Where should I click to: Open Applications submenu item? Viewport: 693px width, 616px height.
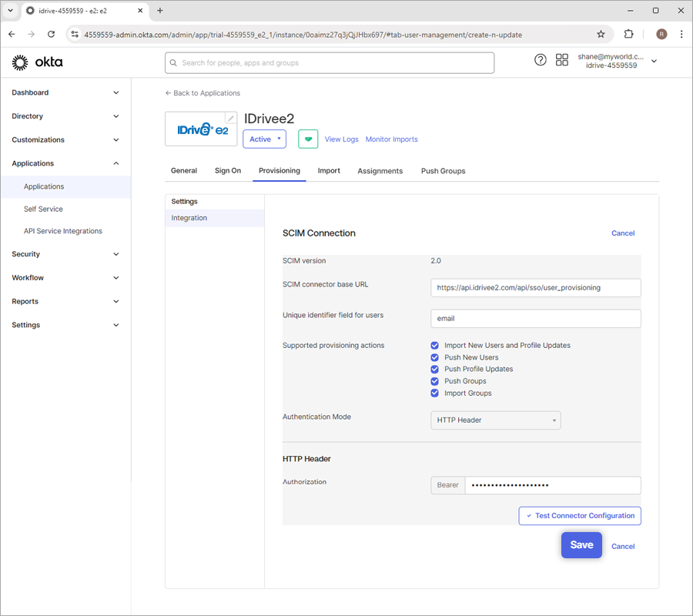pyautogui.click(x=65, y=186)
